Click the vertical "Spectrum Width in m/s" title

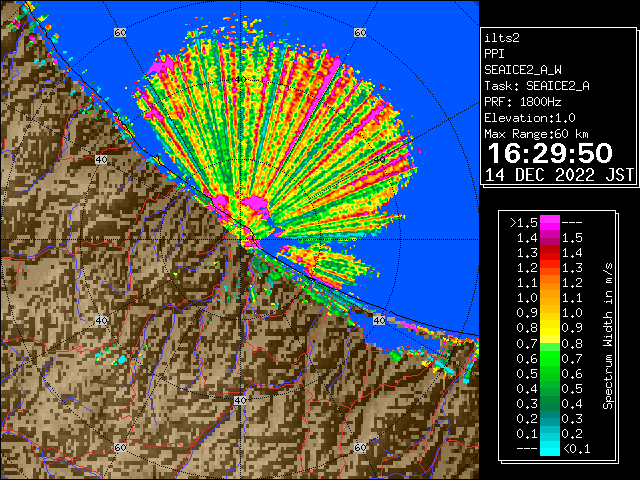coord(608,336)
